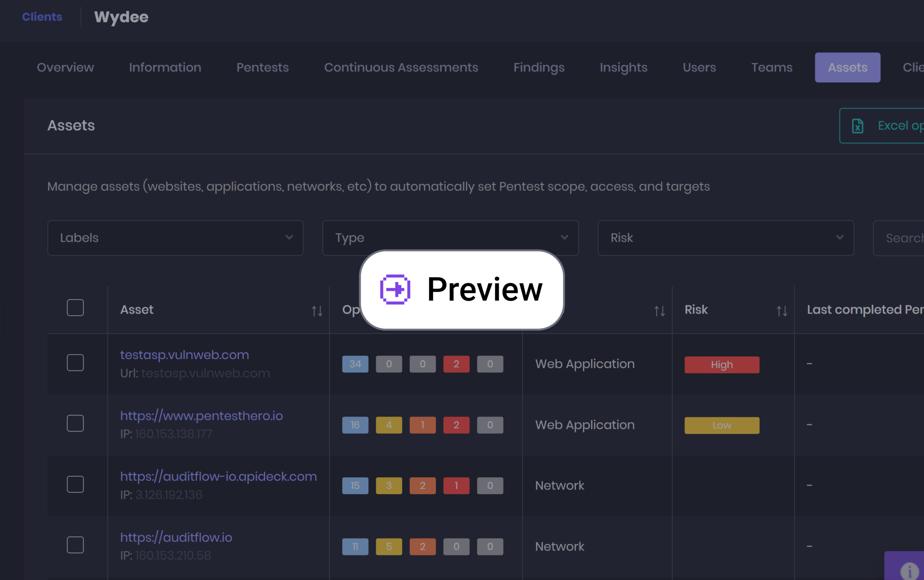
Task: Click IP address 160.153.138.177
Action: pos(174,434)
